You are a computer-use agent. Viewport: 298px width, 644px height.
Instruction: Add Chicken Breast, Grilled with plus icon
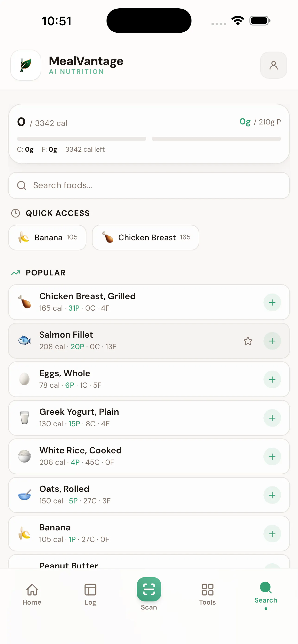click(x=272, y=302)
